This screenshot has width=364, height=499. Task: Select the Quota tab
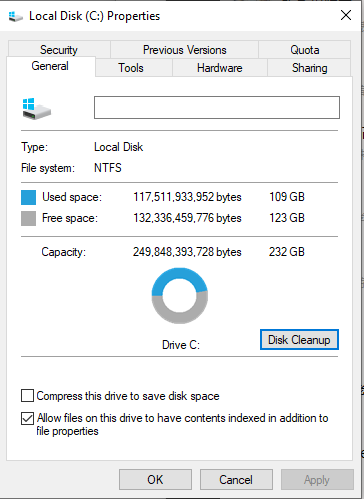pos(304,50)
